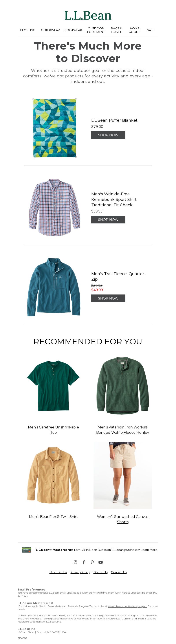Shop now for the Kennebunk Sport Shirt
Screen dimensions: 176x644
(108, 219)
